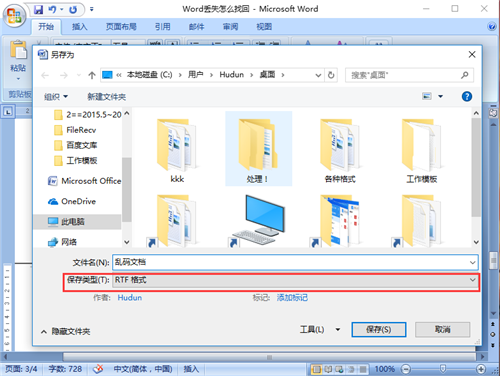Click 用户 in the address path
Screen dimensions: 500x376
pos(195,75)
